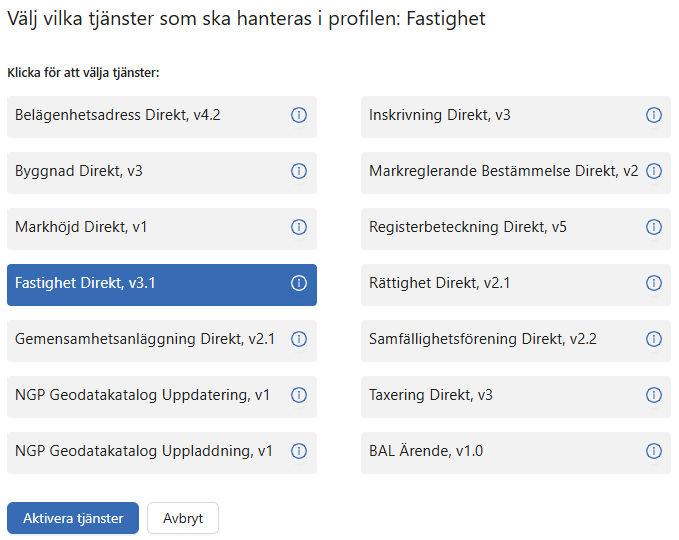679x540 pixels.
Task: Click info icon on Fastighet Direkt row
Action: [x=298, y=284]
